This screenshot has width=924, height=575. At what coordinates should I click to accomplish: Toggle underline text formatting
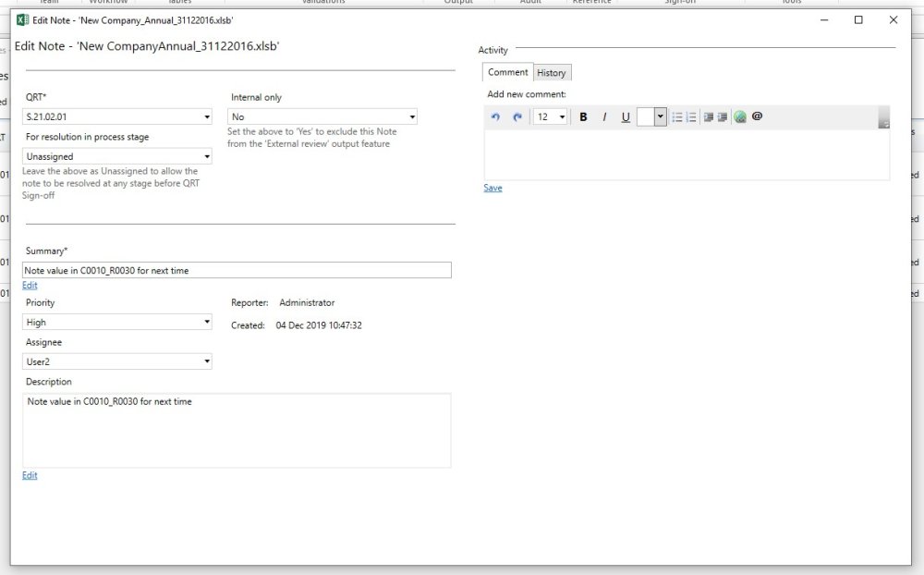point(626,116)
